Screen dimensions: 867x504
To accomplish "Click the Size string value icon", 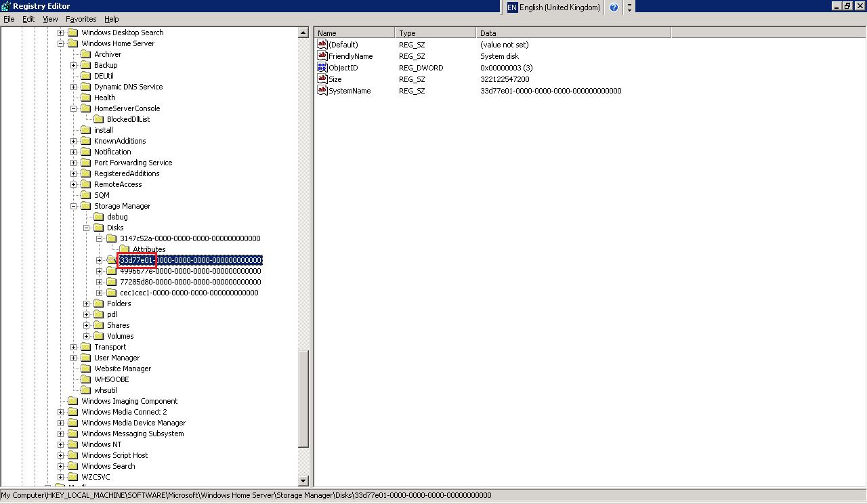I will click(322, 79).
